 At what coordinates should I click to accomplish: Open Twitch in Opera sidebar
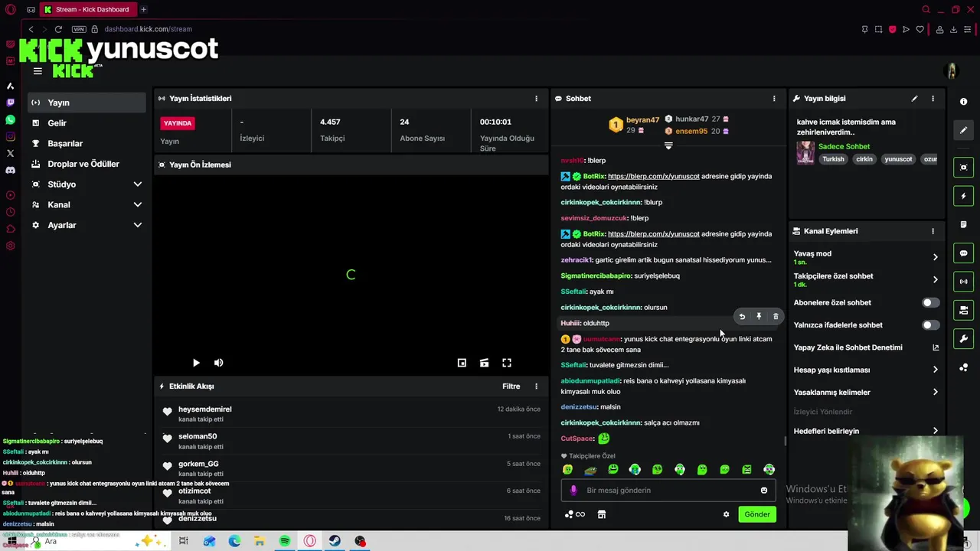[10, 103]
